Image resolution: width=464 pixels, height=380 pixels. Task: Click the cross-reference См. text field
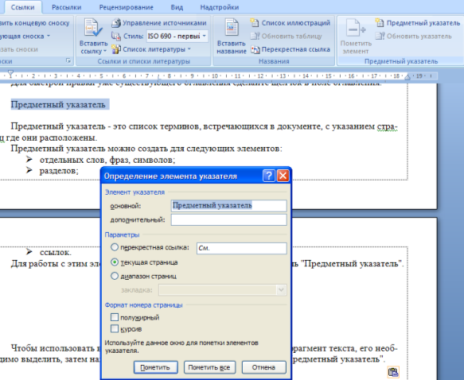[241, 248]
